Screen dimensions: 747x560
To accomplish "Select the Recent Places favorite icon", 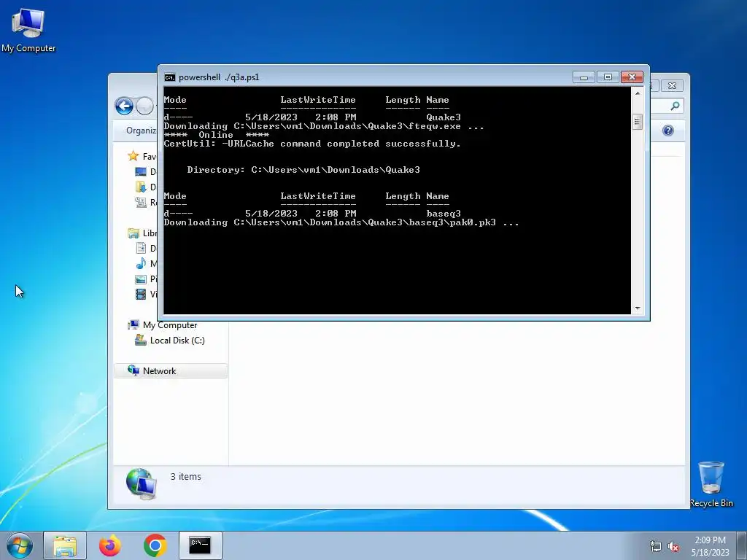I will (x=141, y=203).
